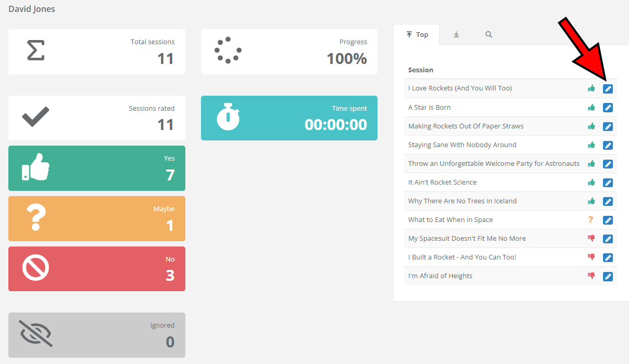Click thumbs-down icon for My Spacesuit Doesn't Fit
The image size is (629, 364).
(591, 238)
